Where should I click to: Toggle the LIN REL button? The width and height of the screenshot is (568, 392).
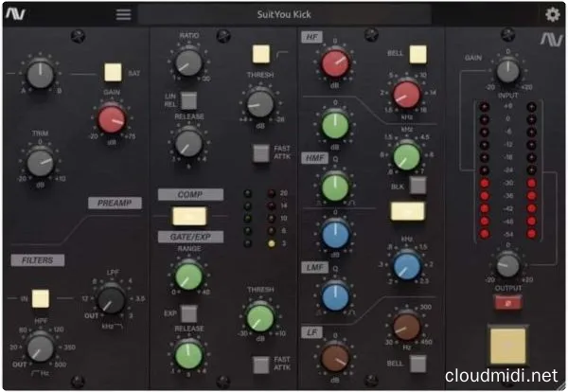click(188, 100)
